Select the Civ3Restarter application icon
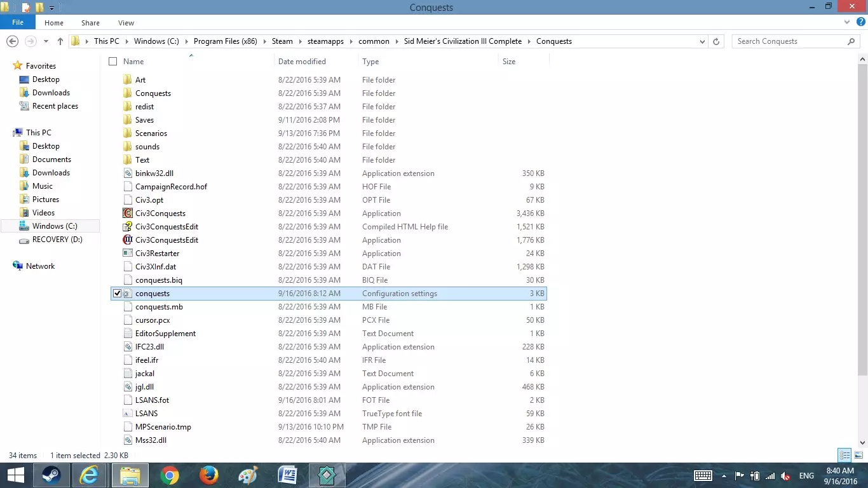 tap(128, 254)
